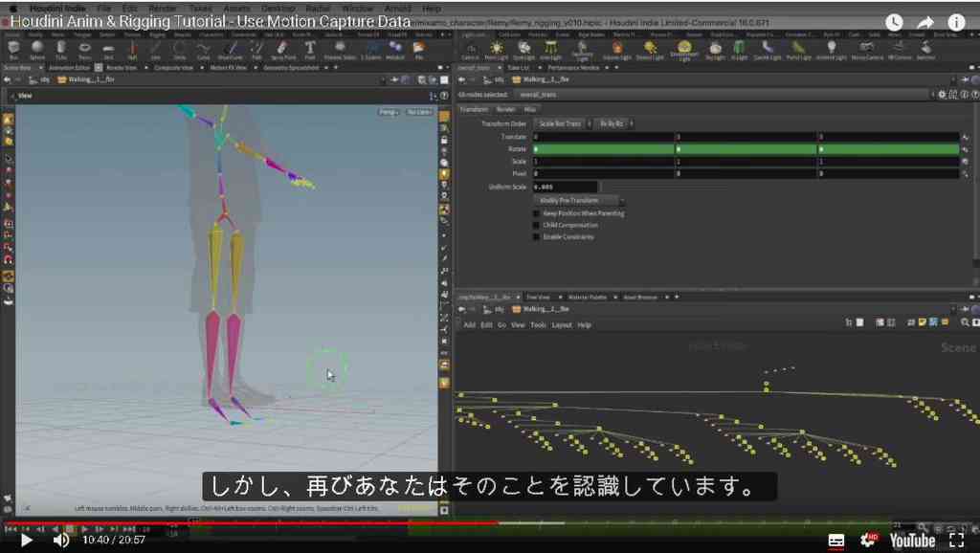Mute the YouTube video volume

pos(60,540)
